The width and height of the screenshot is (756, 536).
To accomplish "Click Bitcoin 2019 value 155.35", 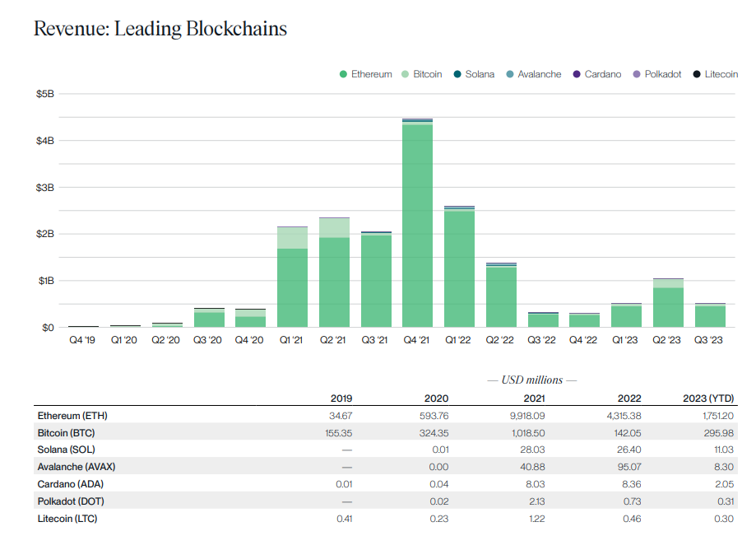I will point(338,433).
